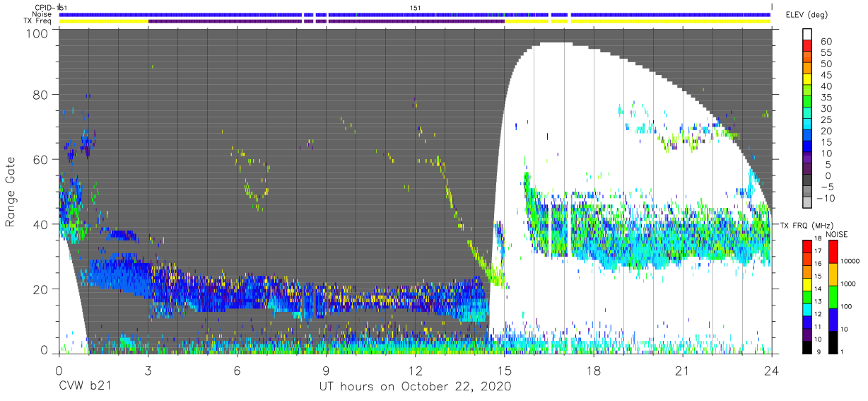868x401 pixels.
Task: Click the 45 label on the ELEV scale
Action: [826, 75]
